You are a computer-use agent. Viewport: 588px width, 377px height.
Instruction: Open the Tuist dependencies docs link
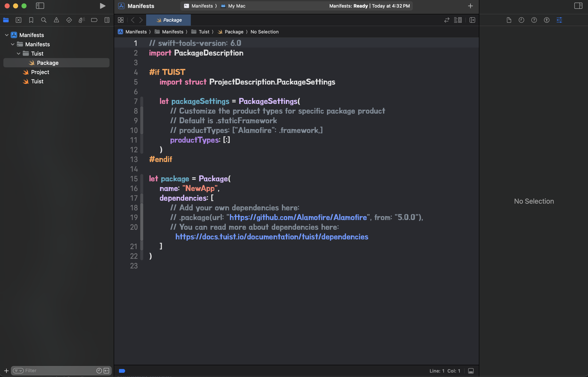point(272,237)
